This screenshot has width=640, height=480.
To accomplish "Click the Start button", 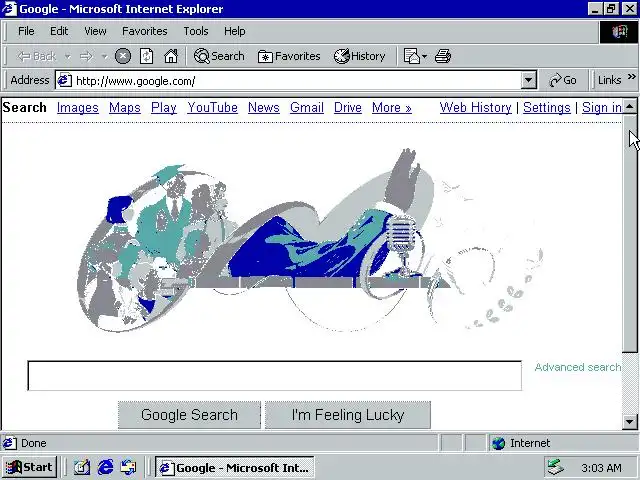I will 30,467.
